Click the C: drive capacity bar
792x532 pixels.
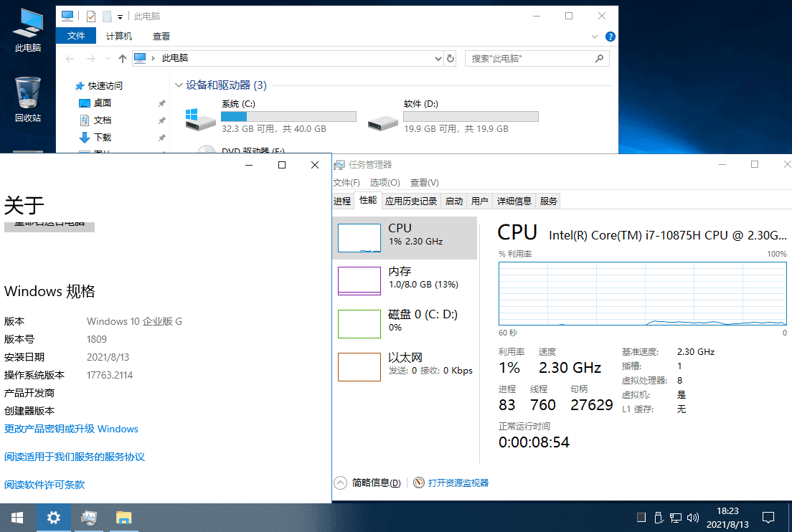click(288, 115)
